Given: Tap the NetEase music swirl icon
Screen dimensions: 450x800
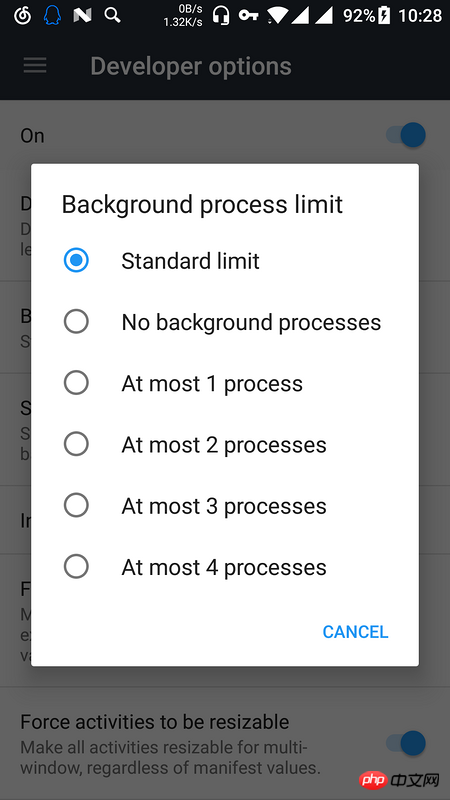Looking at the screenshot, I should point(22,15).
